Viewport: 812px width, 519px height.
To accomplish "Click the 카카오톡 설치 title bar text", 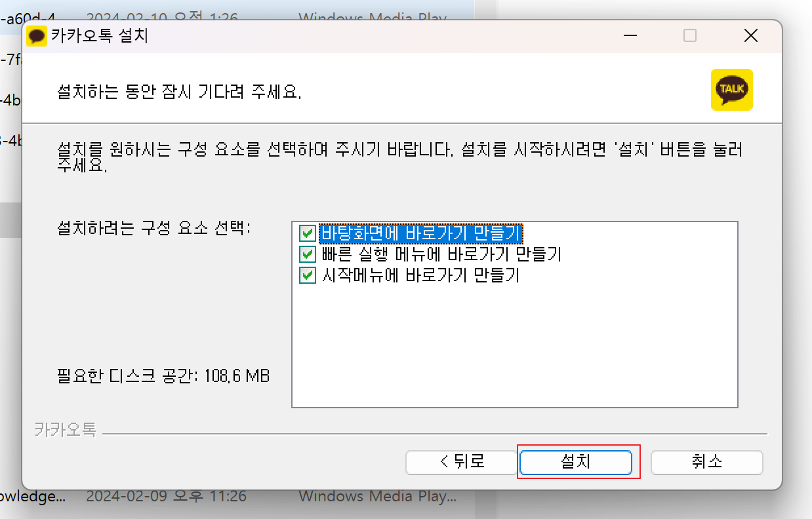I will click(100, 35).
